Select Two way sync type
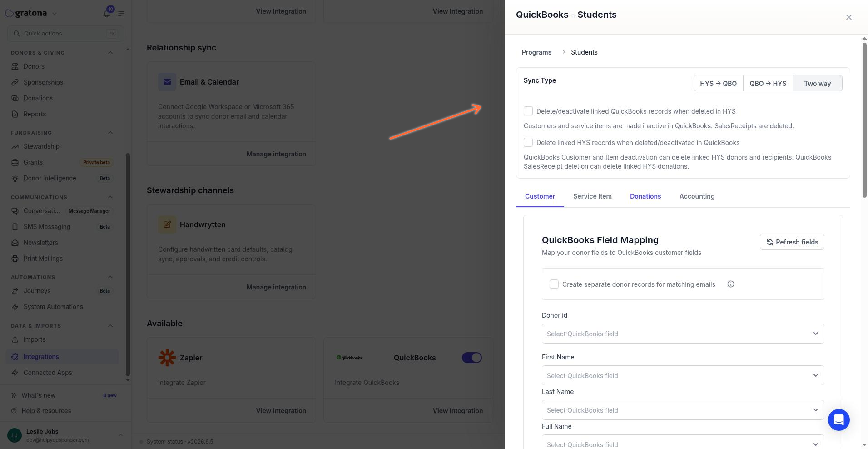 (818, 83)
